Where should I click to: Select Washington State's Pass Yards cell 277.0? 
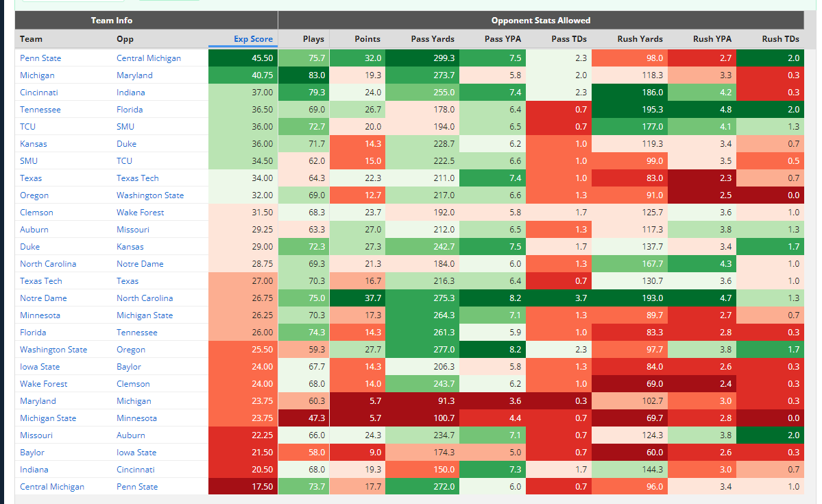pyautogui.click(x=422, y=349)
